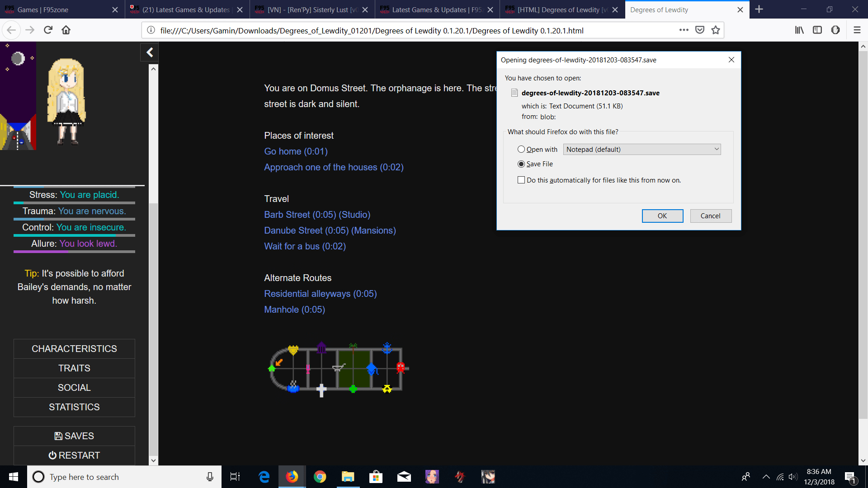Type in the Windows search box
868x488 pixels.
[124, 477]
